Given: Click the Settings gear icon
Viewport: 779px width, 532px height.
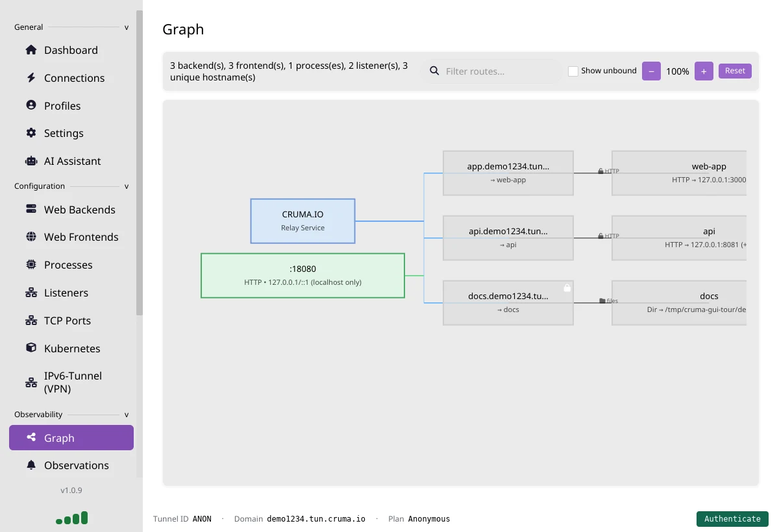Looking at the screenshot, I should click(x=31, y=133).
